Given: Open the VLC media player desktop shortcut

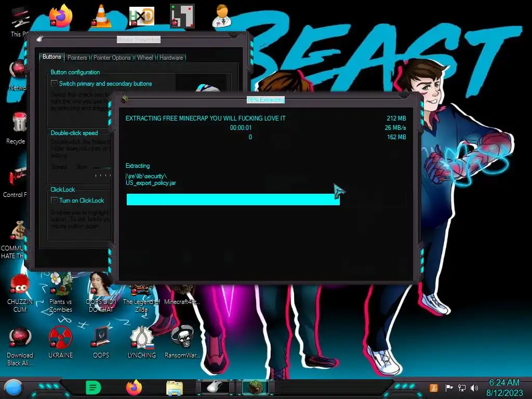Looking at the screenshot, I should tap(101, 16).
